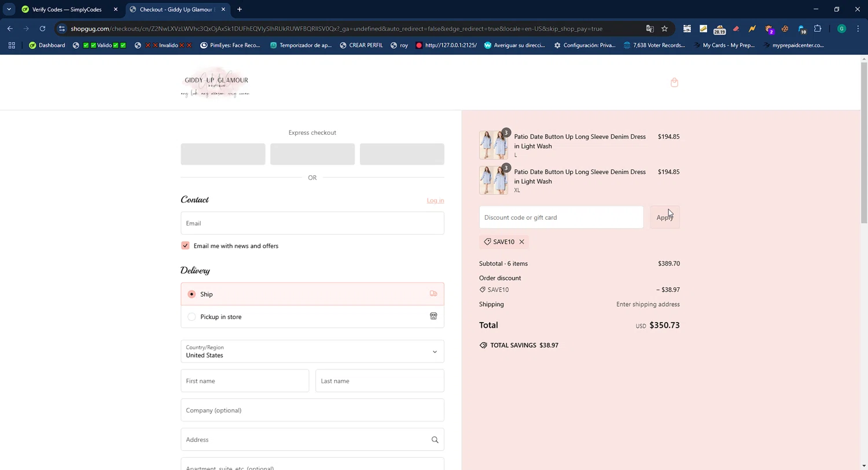Click the address search magnifier icon
Screen dimensions: 868x470
(x=435, y=440)
